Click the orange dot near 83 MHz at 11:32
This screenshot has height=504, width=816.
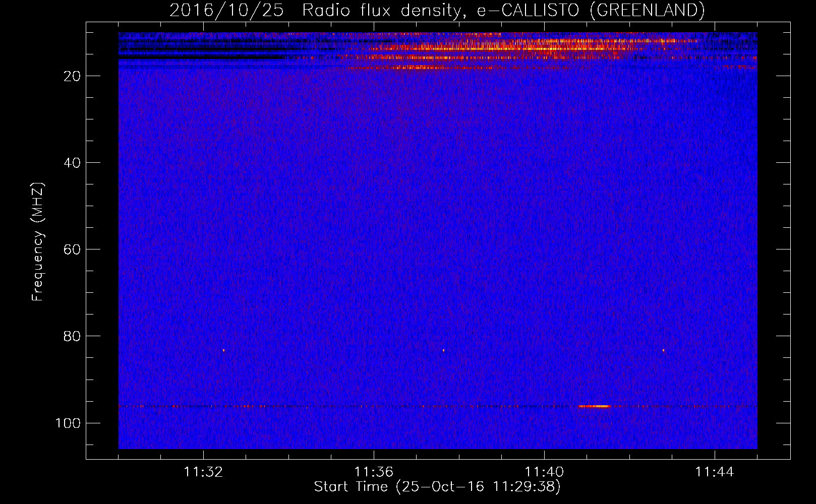pos(223,350)
